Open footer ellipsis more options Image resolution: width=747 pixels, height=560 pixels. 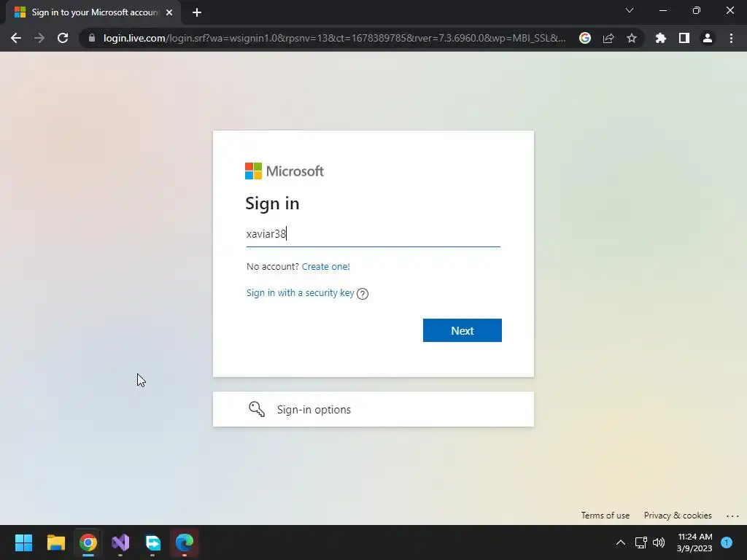(732, 516)
